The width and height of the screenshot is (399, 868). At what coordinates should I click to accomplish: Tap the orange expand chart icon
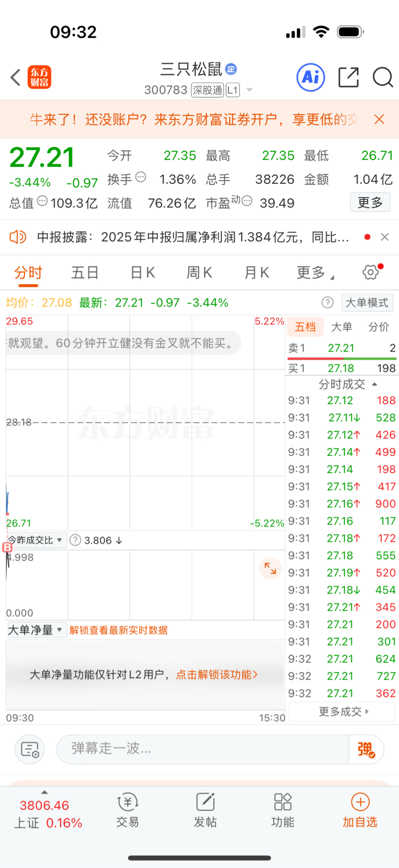click(x=271, y=568)
